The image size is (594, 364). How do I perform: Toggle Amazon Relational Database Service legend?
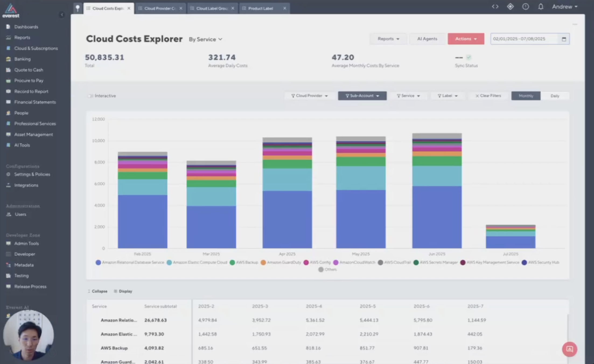130,262
